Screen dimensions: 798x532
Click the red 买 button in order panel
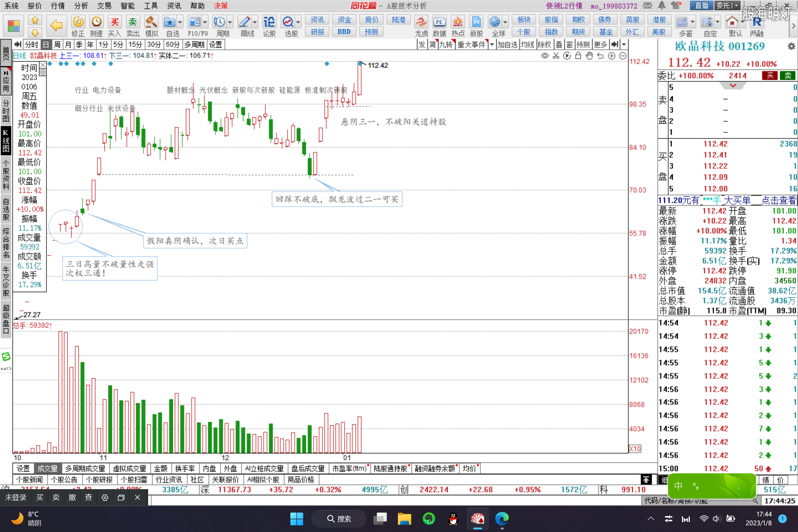[x=770, y=76]
